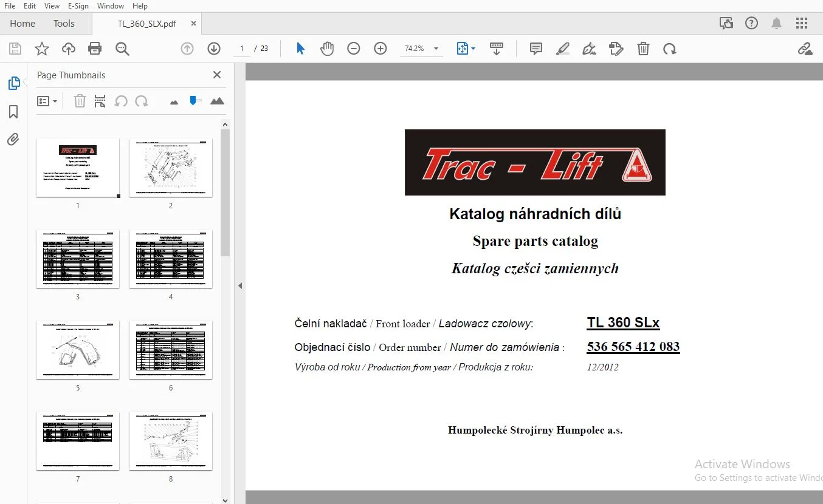The image size is (823, 504).
Task: Open the File menu
Action: tap(10, 5)
